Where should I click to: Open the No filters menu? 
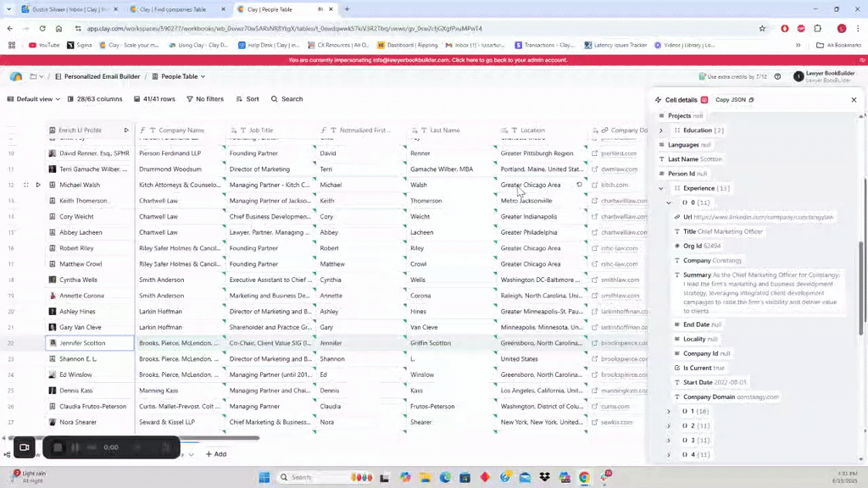pyautogui.click(x=204, y=99)
